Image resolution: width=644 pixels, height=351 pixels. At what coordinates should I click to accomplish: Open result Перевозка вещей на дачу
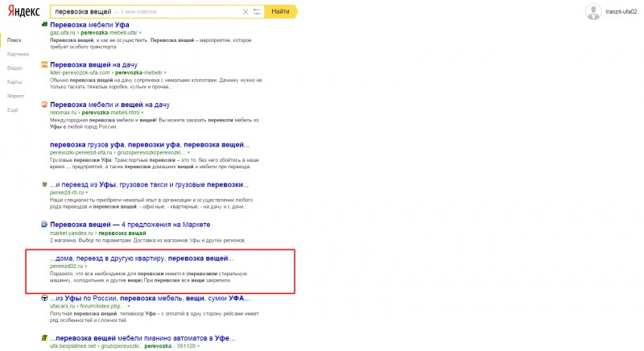click(x=93, y=64)
